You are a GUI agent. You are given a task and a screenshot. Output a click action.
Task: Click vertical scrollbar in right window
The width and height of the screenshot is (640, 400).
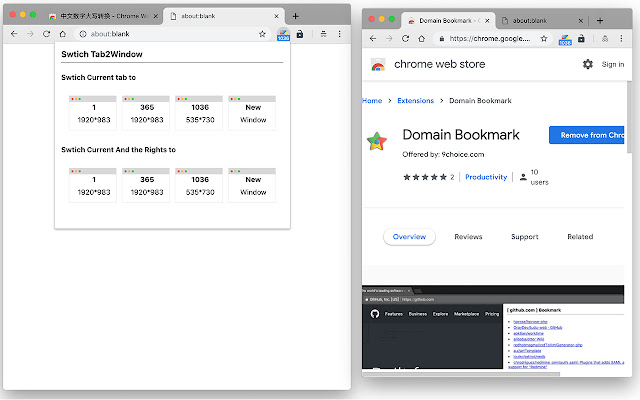[629, 117]
